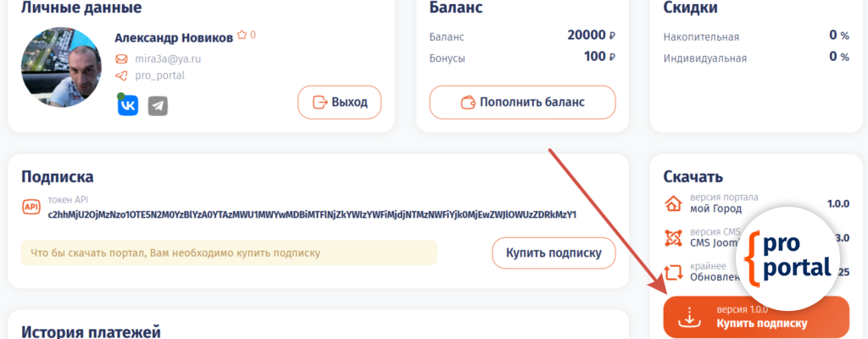
Task: Click the star rating icon beside user name
Action: (x=242, y=36)
